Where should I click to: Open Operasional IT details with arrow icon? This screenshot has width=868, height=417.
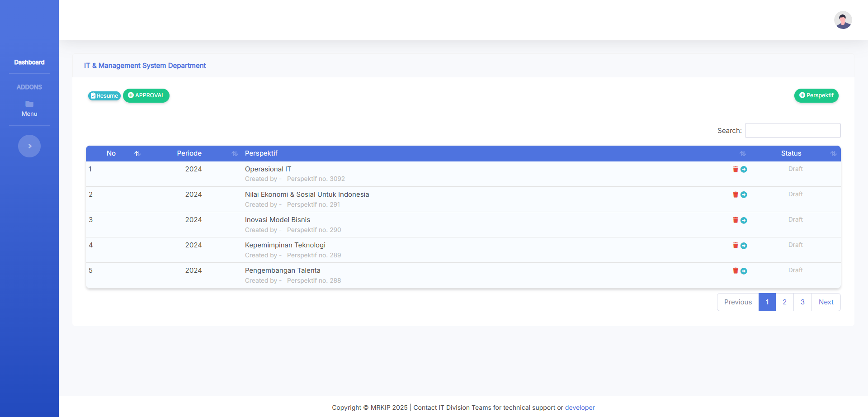pyautogui.click(x=744, y=169)
